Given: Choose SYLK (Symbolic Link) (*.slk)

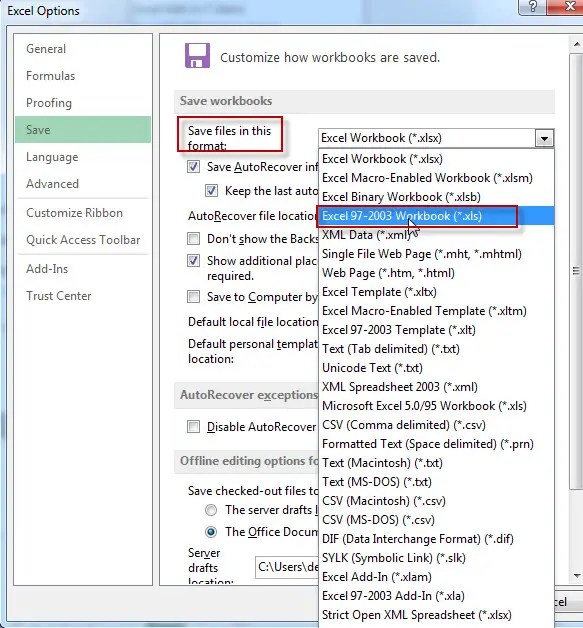Looking at the screenshot, I should (x=436, y=558).
